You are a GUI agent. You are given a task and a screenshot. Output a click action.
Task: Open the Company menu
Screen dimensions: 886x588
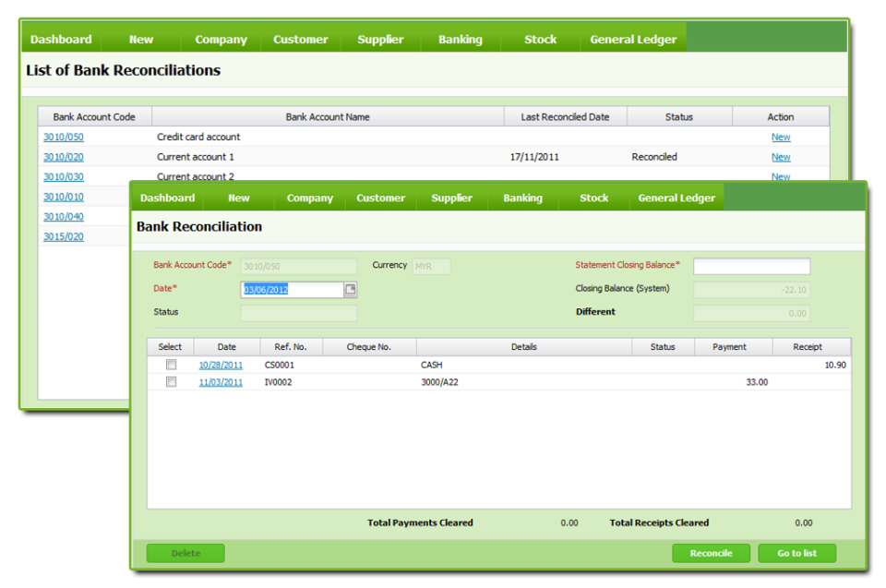(309, 198)
